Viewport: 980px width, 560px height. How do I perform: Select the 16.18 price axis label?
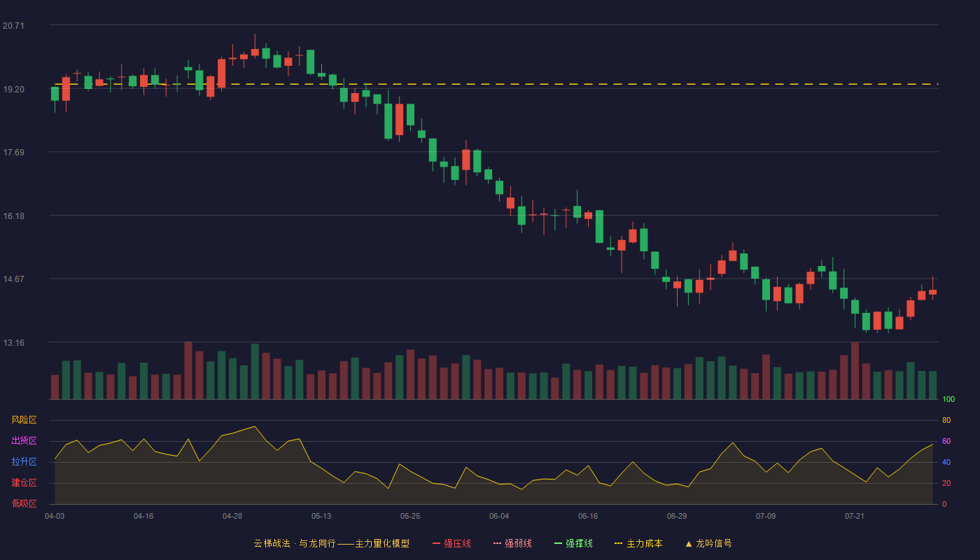13,216
